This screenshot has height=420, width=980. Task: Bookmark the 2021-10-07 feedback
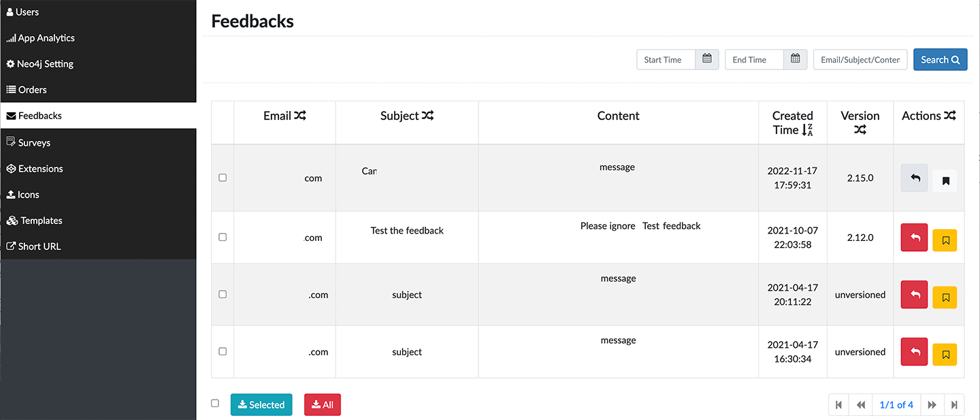click(x=945, y=240)
